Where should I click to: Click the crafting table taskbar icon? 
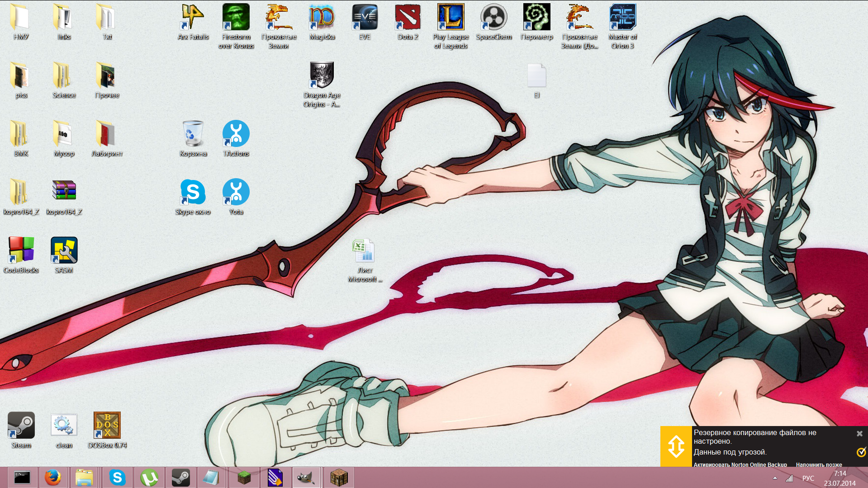click(x=339, y=478)
